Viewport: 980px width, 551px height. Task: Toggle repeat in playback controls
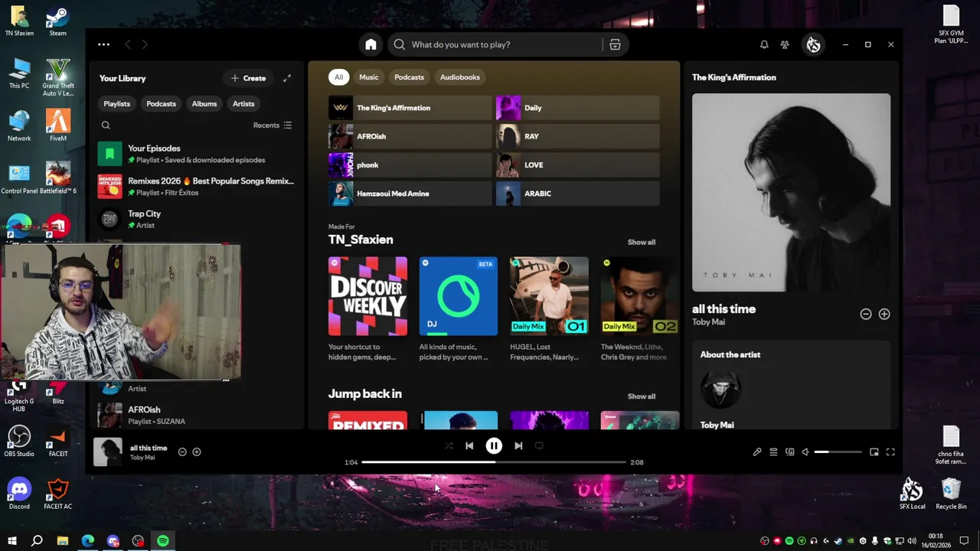pyautogui.click(x=539, y=446)
